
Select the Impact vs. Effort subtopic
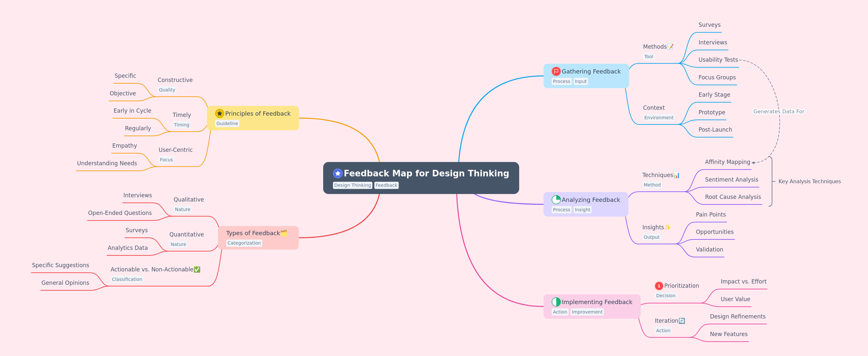[743, 282]
